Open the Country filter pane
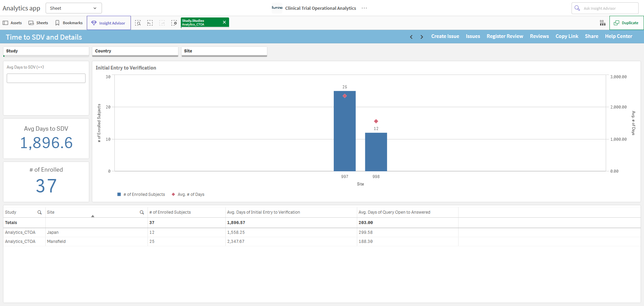This screenshot has width=644, height=306. coord(135,51)
